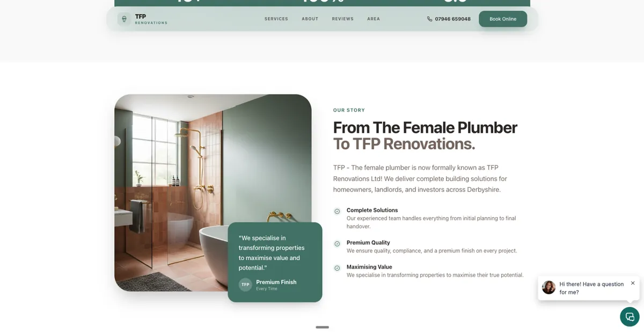This screenshot has width=644, height=332.
Task: Click the Complete Solutions checkmark icon
Action: coord(337,211)
